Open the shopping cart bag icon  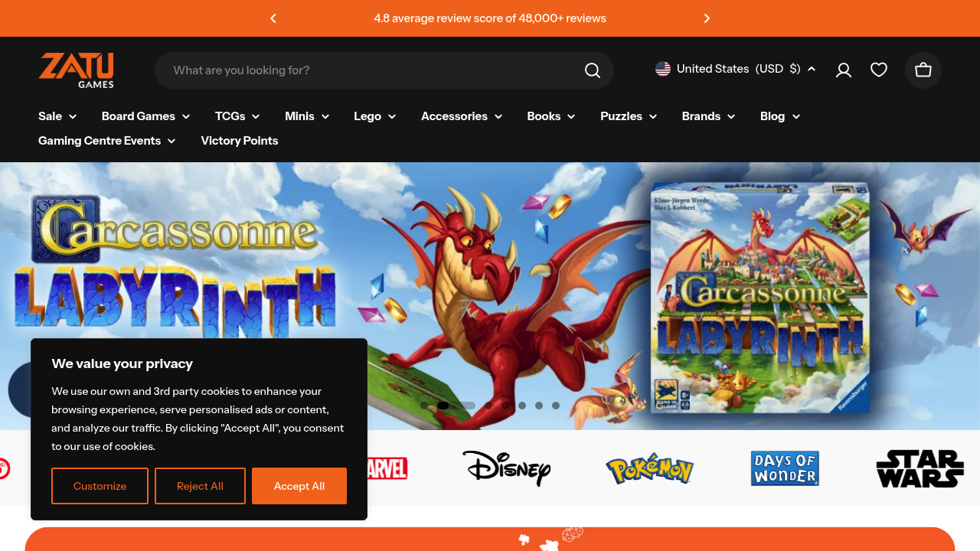tap(923, 70)
